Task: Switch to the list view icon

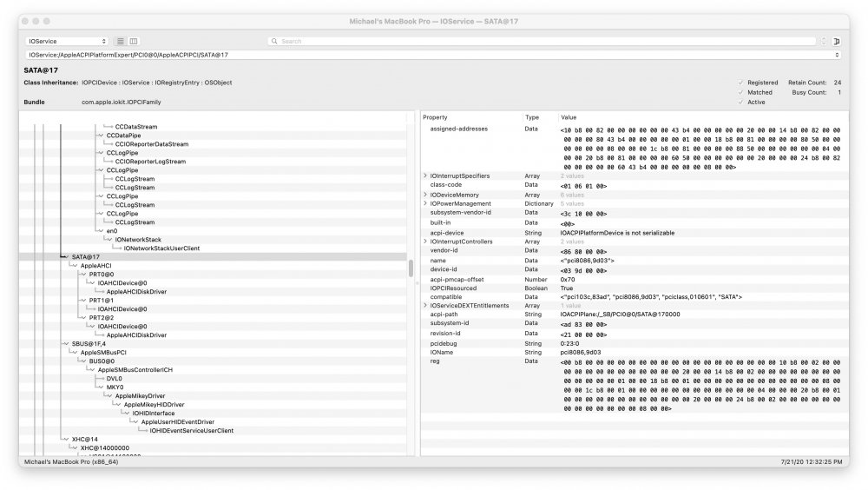Action: coord(120,41)
